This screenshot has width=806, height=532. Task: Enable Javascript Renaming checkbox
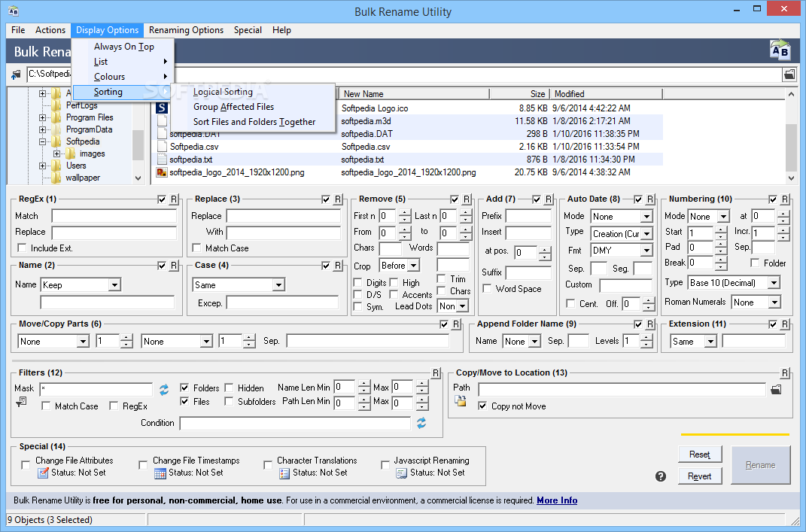coord(385,465)
